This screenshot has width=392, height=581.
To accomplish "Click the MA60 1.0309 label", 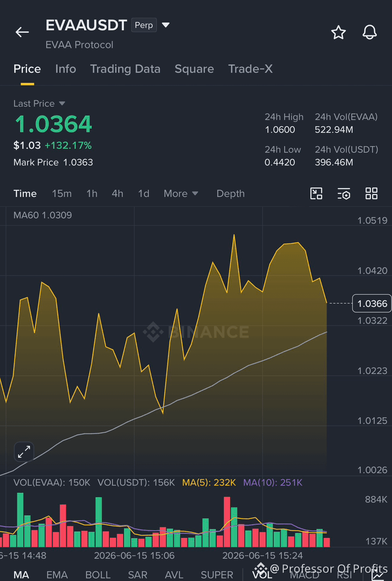I will [43, 215].
